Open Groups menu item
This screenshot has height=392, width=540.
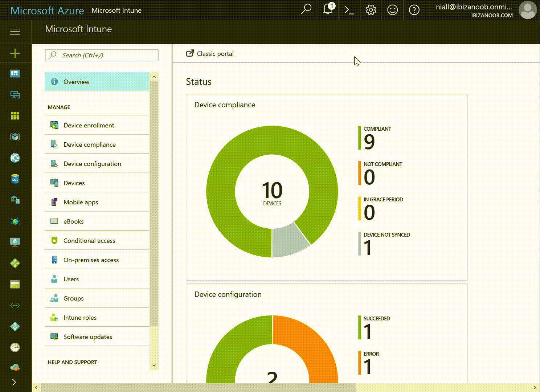(x=97, y=298)
